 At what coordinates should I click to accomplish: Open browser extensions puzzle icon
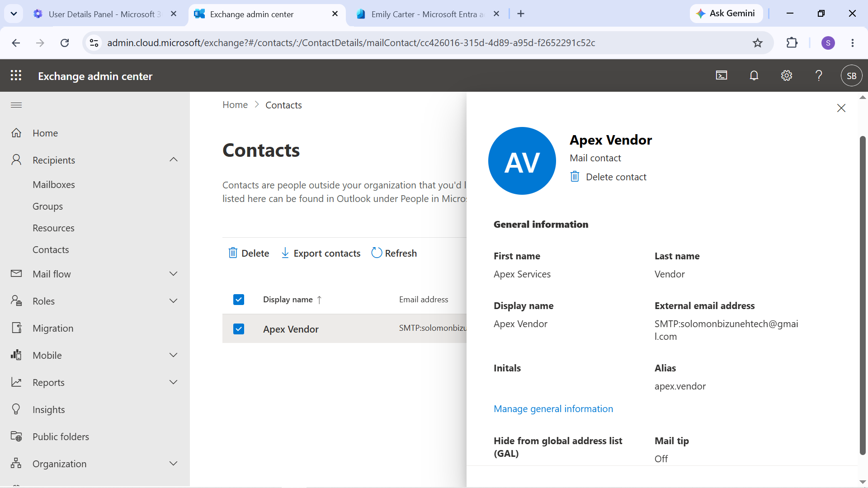pos(792,43)
